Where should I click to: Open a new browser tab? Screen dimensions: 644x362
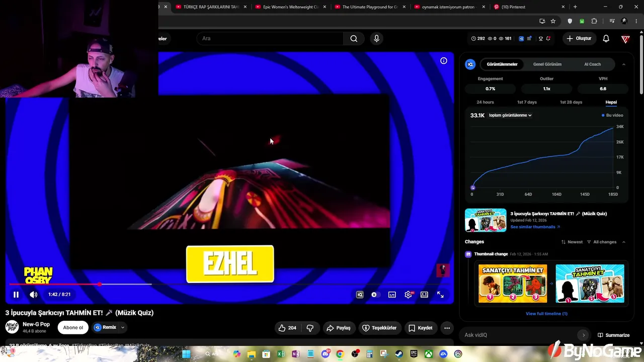[575, 7]
